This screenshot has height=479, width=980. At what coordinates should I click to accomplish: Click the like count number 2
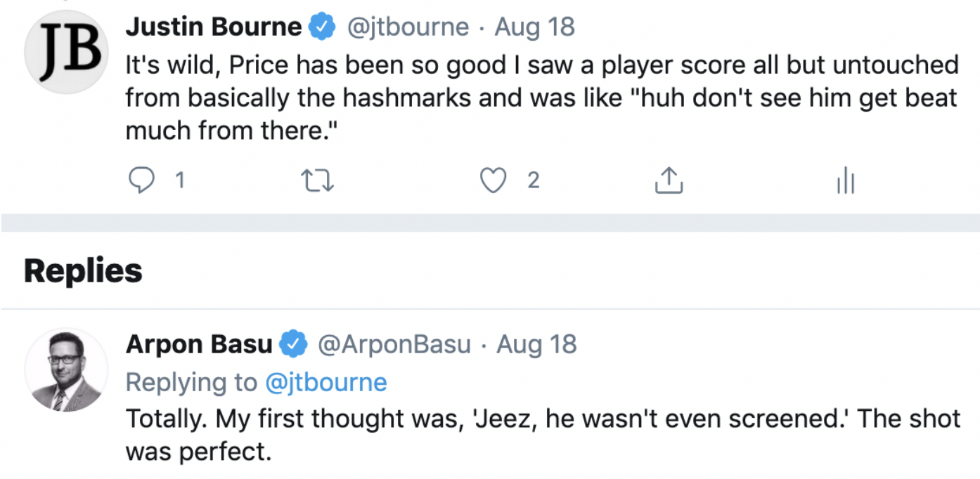534,181
